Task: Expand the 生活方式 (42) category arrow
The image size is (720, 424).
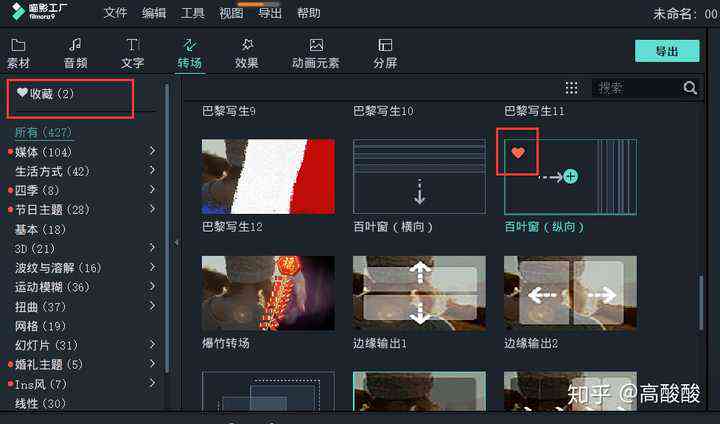Action: 152,170
